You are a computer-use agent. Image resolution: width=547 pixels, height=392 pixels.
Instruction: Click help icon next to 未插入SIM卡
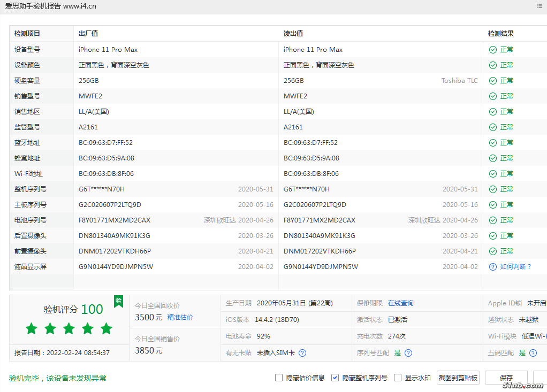[x=302, y=353]
